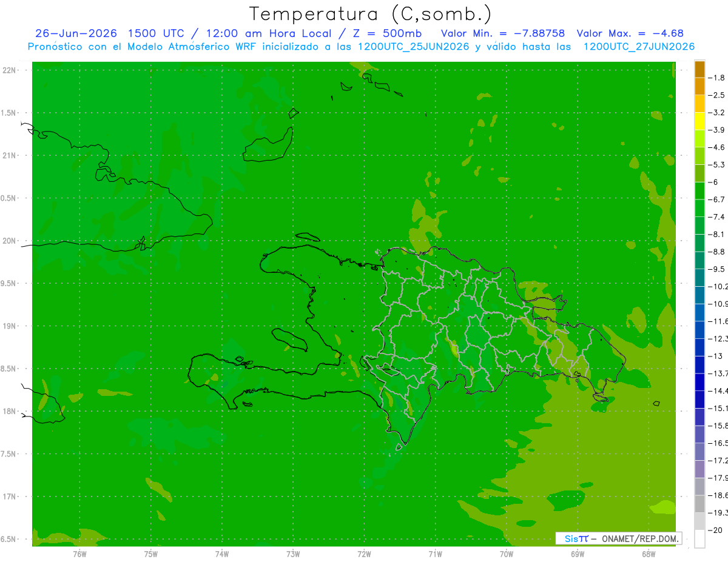
Task: Pick the green swatch between -6 and -6.7
Action: [699, 190]
